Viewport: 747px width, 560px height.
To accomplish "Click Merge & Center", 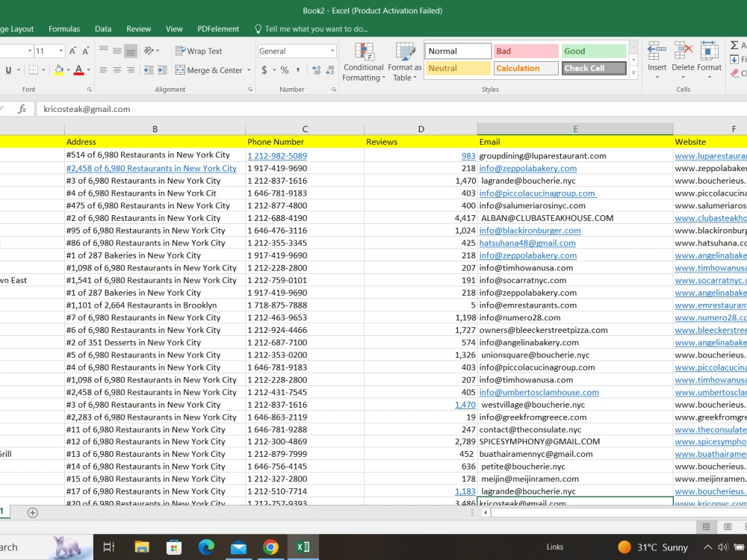I will point(209,70).
